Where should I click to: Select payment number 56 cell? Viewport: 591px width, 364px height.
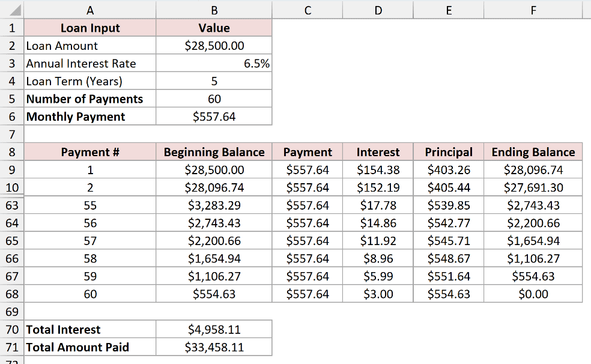pyautogui.click(x=89, y=223)
